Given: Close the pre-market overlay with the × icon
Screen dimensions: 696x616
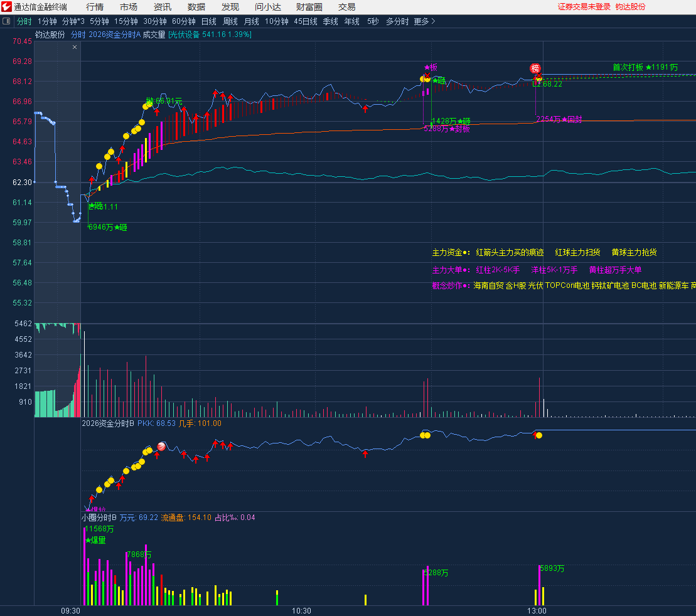Looking at the screenshot, I should 75,47.
